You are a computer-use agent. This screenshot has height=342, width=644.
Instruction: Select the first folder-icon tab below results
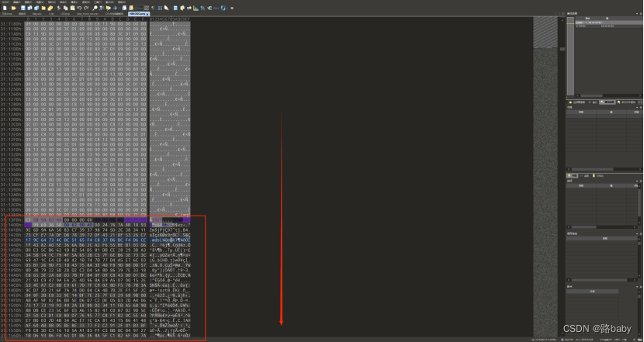[x=577, y=102]
